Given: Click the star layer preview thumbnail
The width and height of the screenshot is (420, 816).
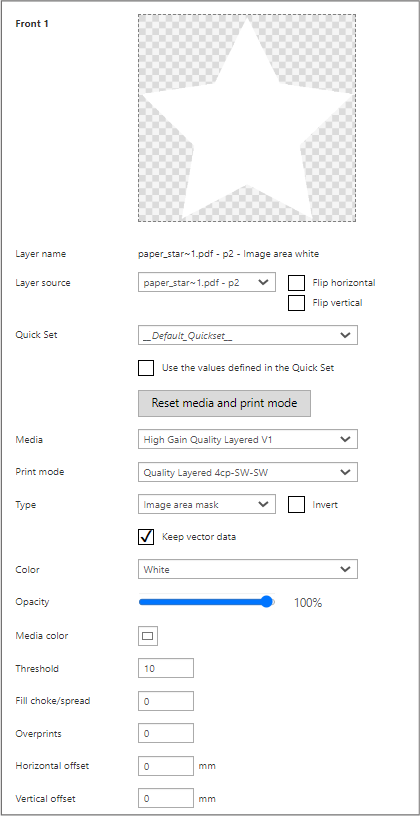Looking at the screenshot, I should point(247,118).
